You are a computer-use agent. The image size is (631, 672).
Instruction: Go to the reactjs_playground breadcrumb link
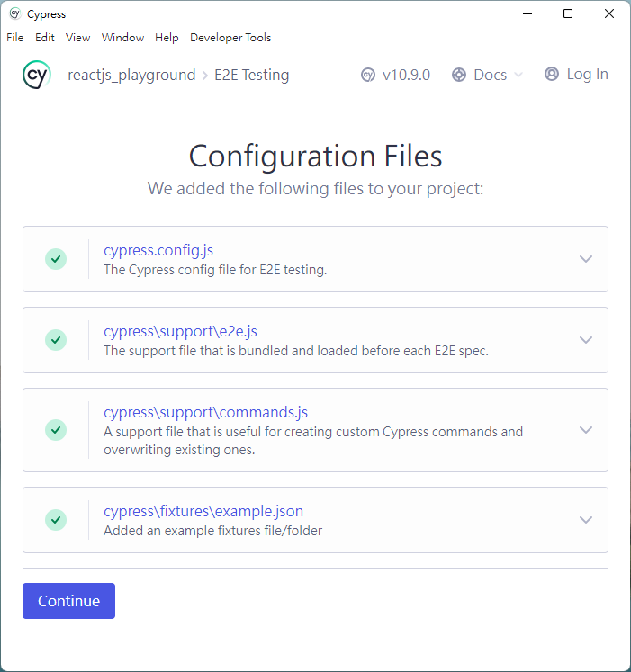(x=131, y=75)
